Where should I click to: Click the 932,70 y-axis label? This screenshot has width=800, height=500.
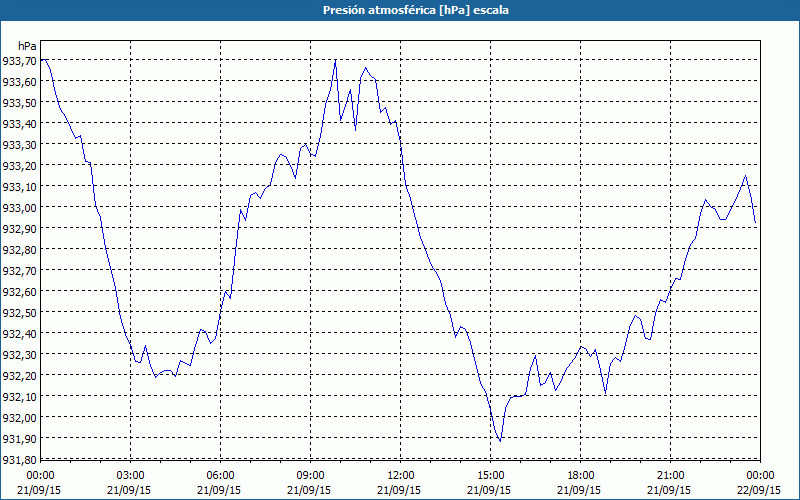(19, 270)
